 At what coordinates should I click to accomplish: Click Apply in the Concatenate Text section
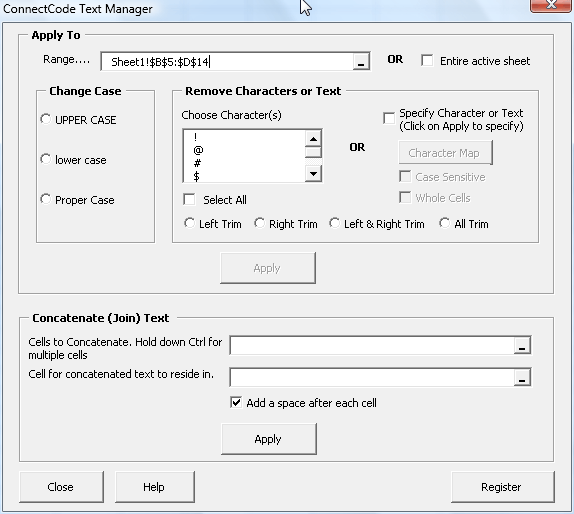(x=269, y=439)
